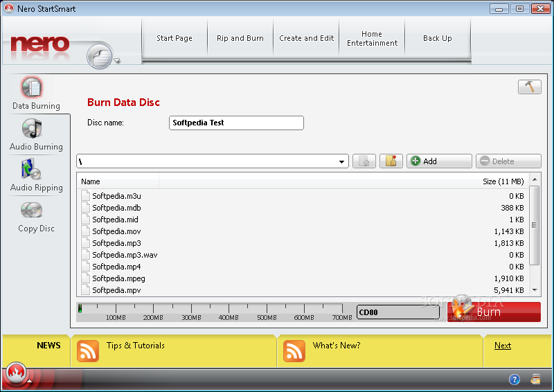The image size is (554, 392).
Task: Click the Delete button
Action: pos(508,161)
